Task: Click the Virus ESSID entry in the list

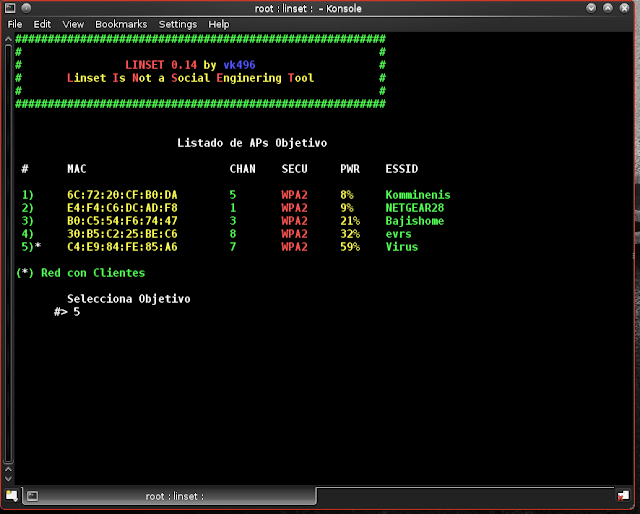Action: 402,246
